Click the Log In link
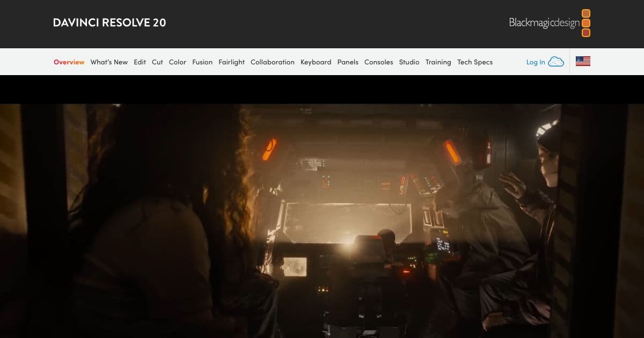Screen dimensions: 644x338 pyautogui.click(x=536, y=62)
